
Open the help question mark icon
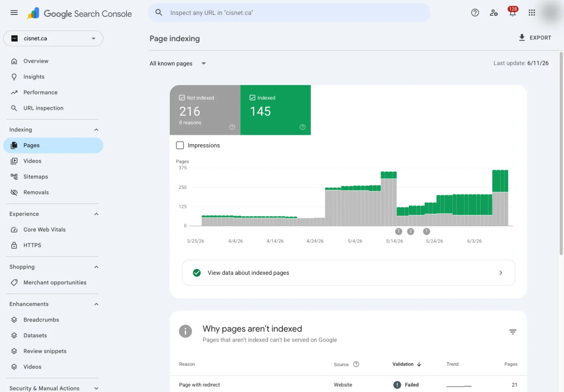click(475, 12)
